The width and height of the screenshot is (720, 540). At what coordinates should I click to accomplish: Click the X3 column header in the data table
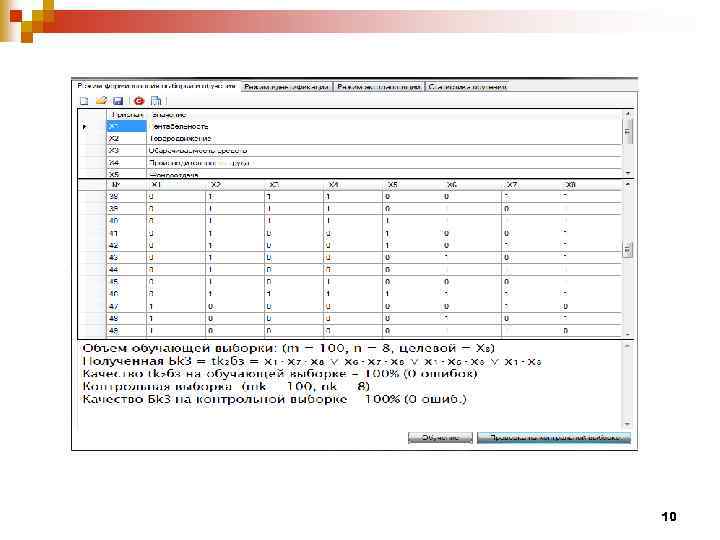pyautogui.click(x=294, y=185)
